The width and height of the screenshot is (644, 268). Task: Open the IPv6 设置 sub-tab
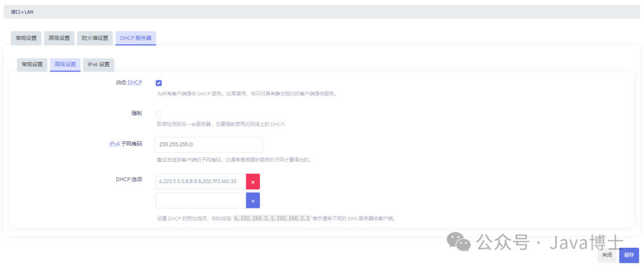pyautogui.click(x=98, y=64)
